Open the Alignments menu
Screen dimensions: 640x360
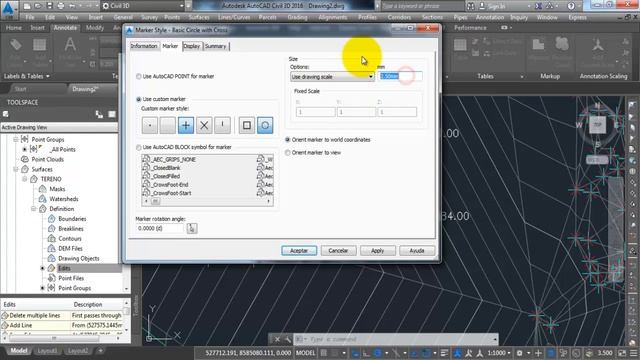(333, 17)
